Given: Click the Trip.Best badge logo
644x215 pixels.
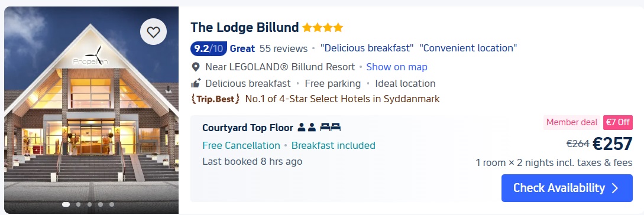Looking at the screenshot, I should 216,99.
